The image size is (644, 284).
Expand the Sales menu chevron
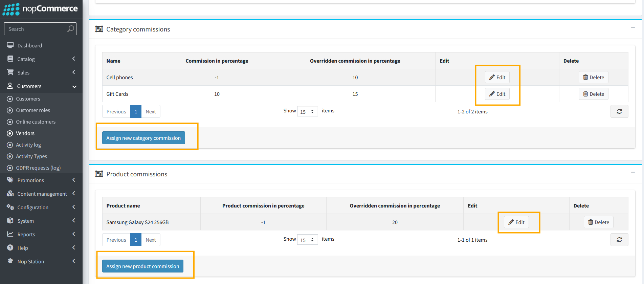(x=74, y=72)
